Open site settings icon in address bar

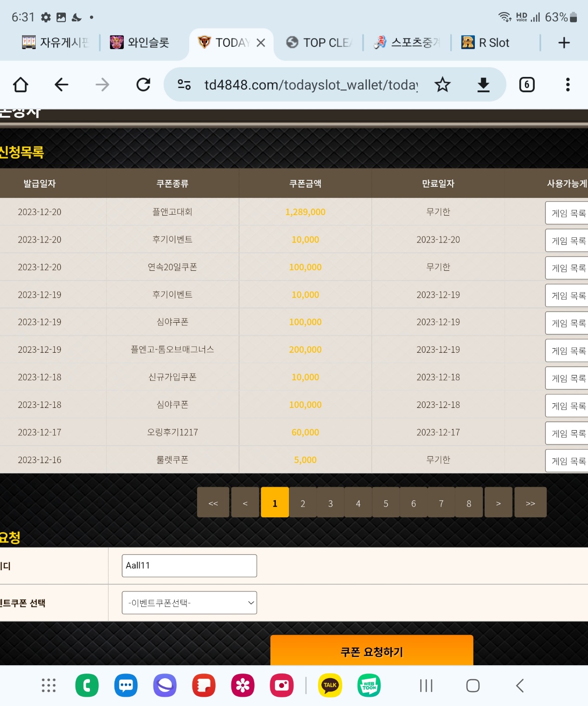184,85
